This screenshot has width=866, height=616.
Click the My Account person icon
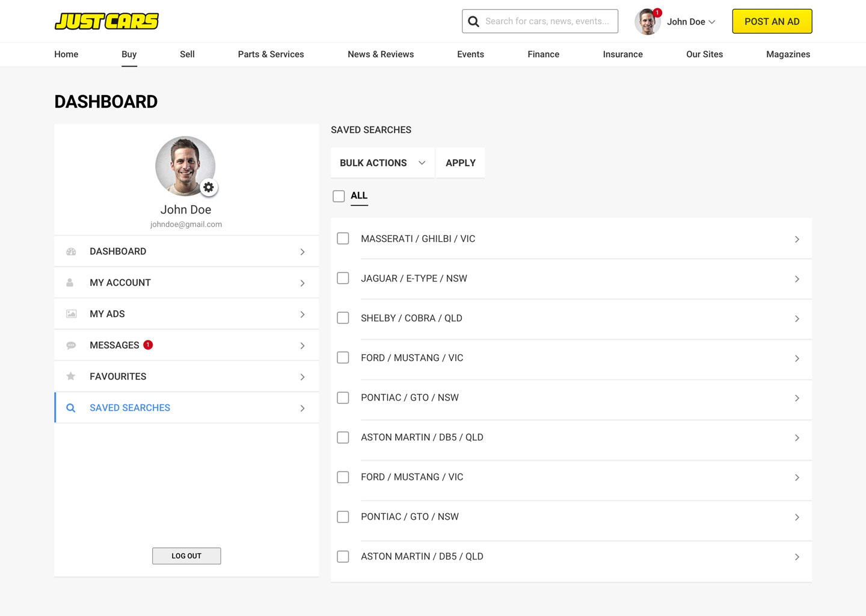tap(70, 283)
